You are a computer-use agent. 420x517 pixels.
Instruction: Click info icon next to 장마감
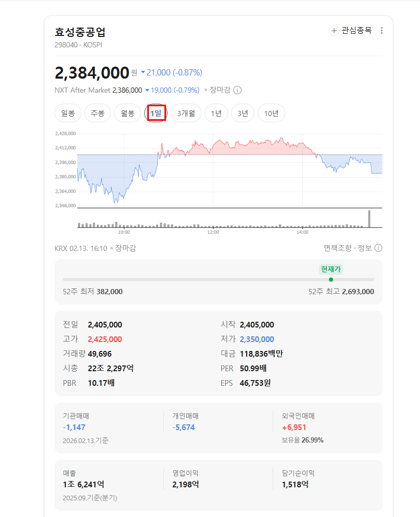237,90
